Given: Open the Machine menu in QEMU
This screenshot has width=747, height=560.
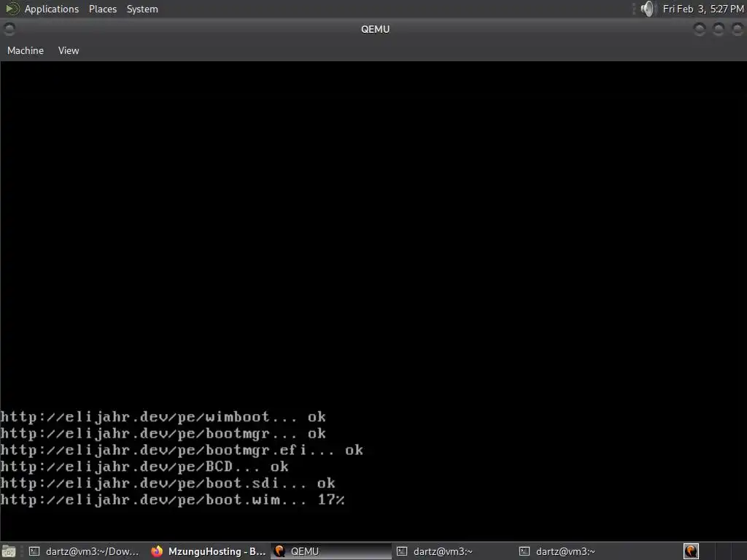Looking at the screenshot, I should click(26, 50).
